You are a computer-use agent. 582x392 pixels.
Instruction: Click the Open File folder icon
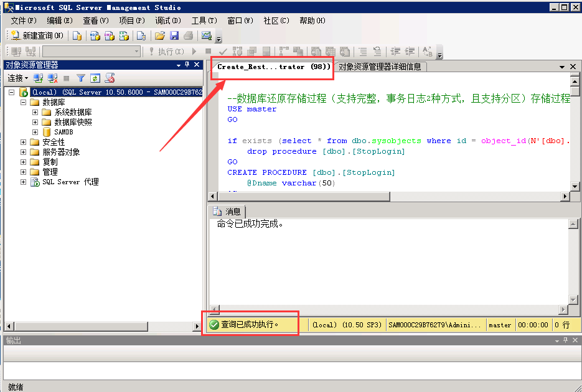click(x=160, y=35)
